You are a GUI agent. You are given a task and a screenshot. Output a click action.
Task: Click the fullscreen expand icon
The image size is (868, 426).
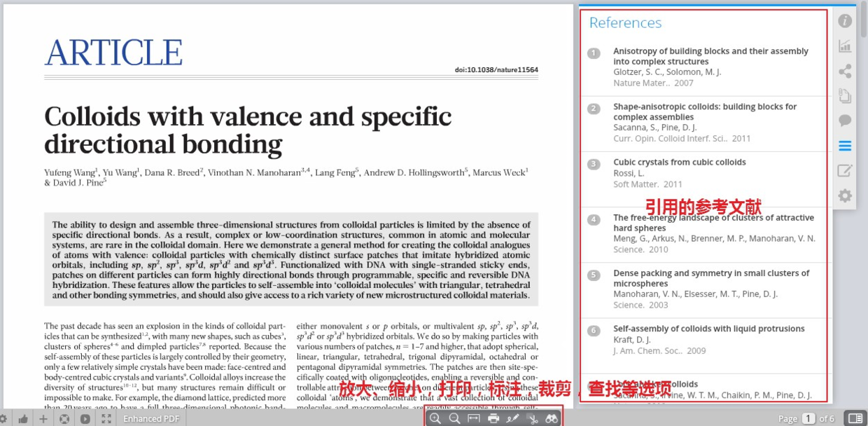[x=106, y=419]
